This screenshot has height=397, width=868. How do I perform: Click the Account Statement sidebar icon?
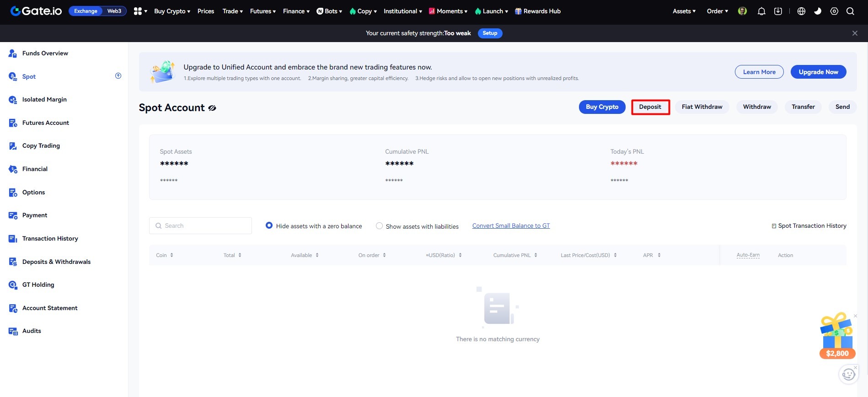[13, 308]
